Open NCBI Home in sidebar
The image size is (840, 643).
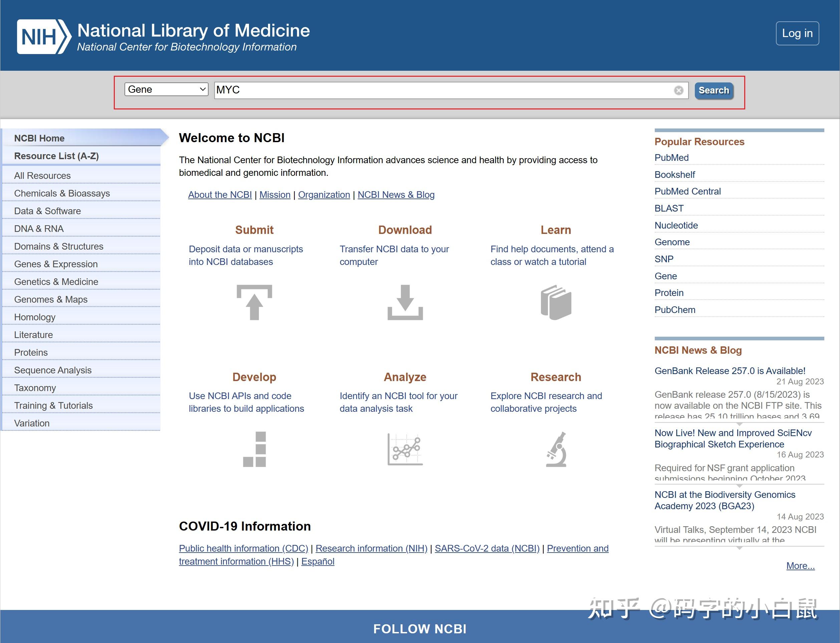click(x=39, y=138)
